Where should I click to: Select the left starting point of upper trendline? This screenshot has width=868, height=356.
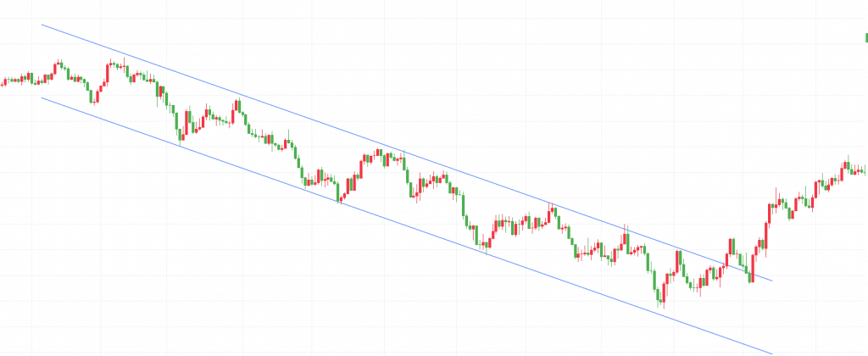tap(42, 25)
